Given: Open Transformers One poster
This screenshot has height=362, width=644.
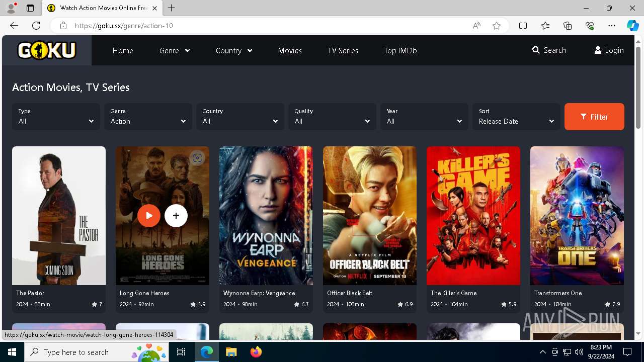Looking at the screenshot, I should pos(577,216).
